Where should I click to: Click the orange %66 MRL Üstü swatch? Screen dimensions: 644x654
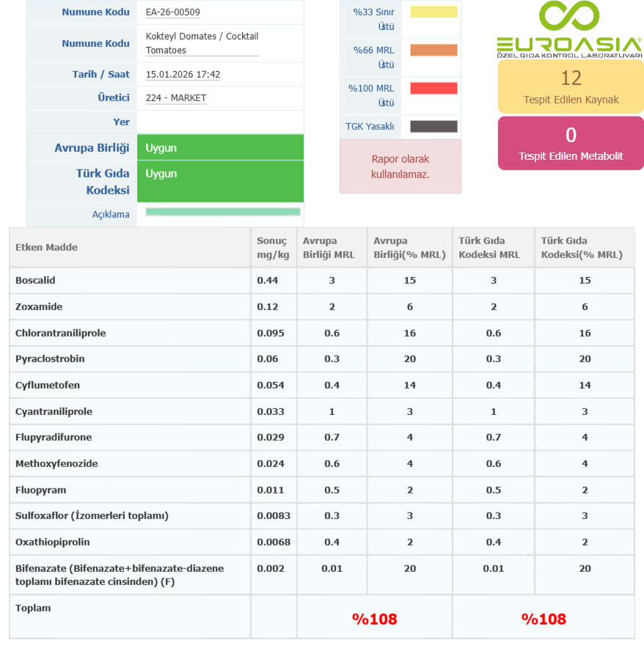[x=433, y=51]
